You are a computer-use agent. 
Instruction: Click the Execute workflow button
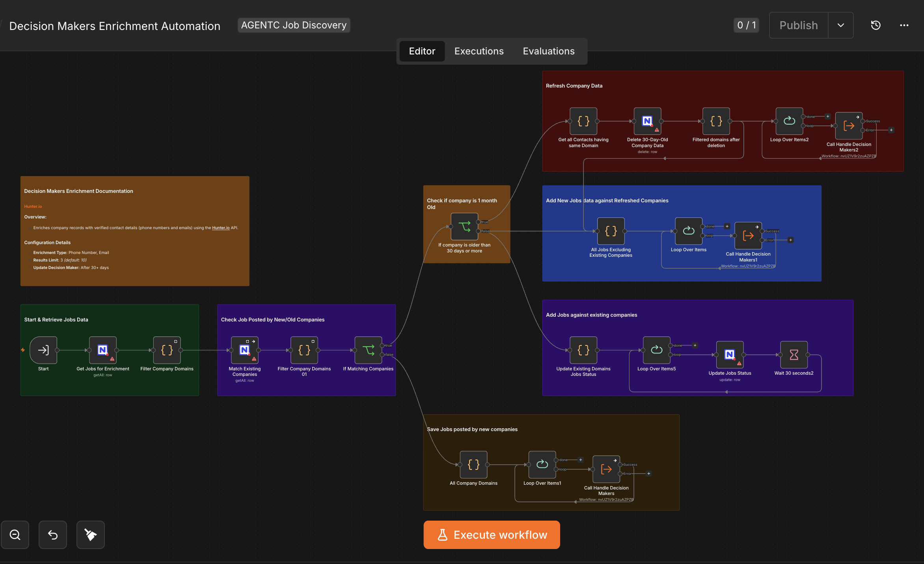coord(492,535)
